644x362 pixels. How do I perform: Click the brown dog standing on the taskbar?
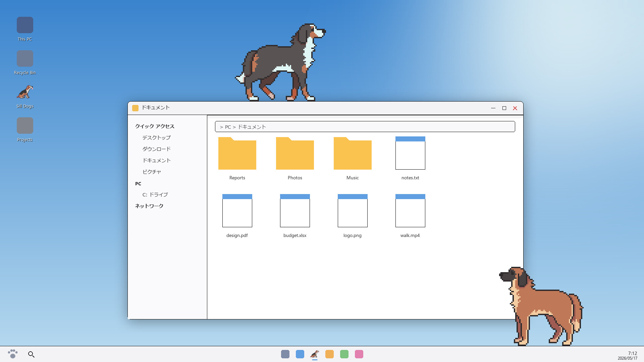point(541,306)
